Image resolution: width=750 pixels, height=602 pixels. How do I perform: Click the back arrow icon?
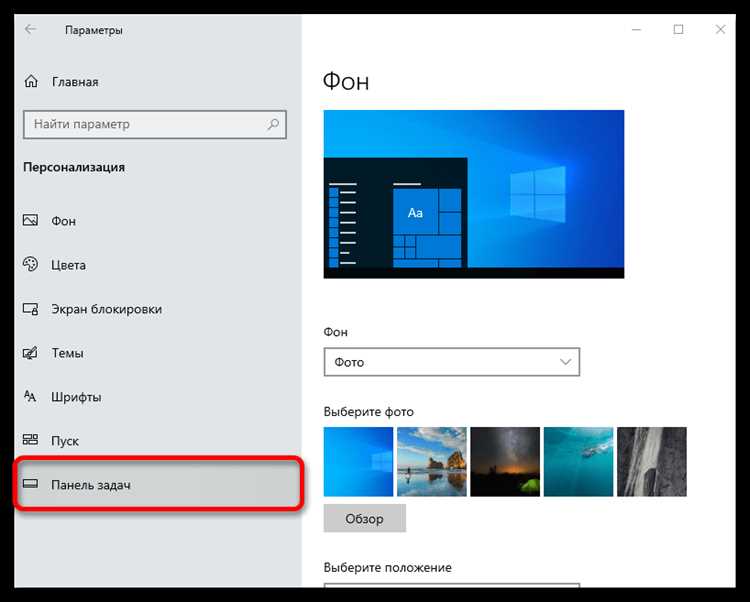coord(31,30)
